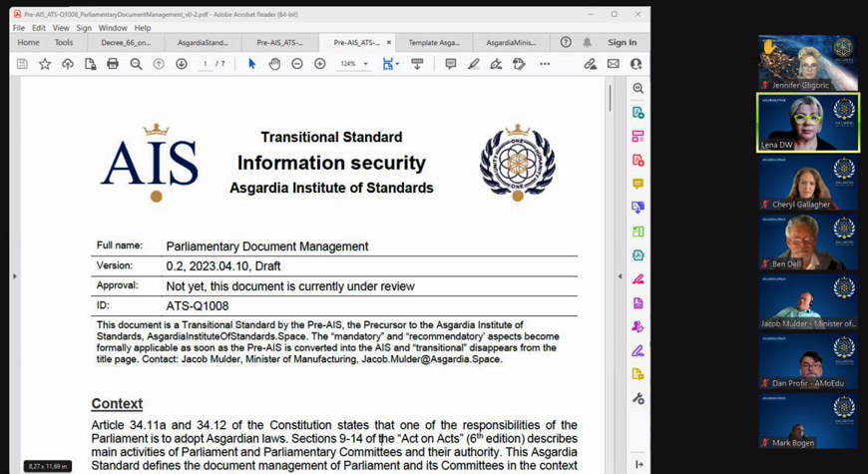Select the highlight pen tool
Screen dimensions: 868x474
(x=473, y=64)
